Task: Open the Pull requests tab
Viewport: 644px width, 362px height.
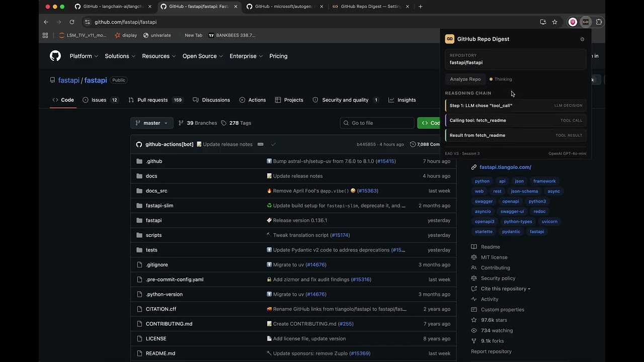Action: click(156, 100)
